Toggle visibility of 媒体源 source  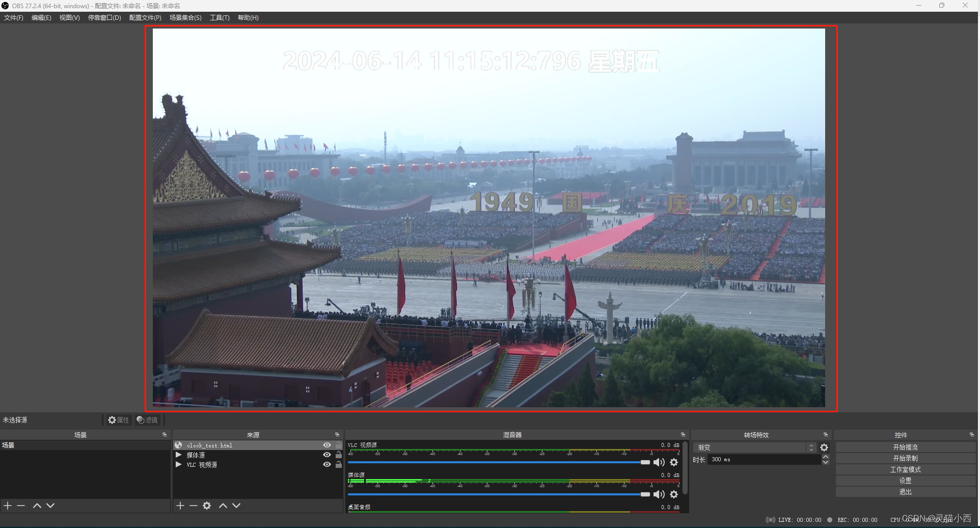[327, 455]
